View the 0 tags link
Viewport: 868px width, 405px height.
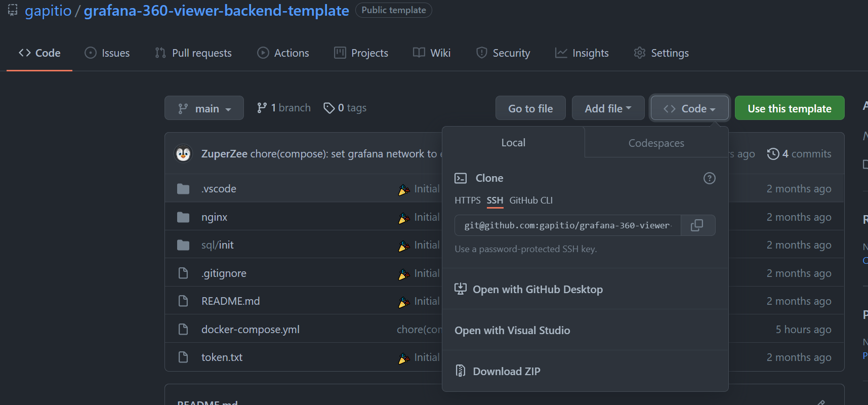345,108
